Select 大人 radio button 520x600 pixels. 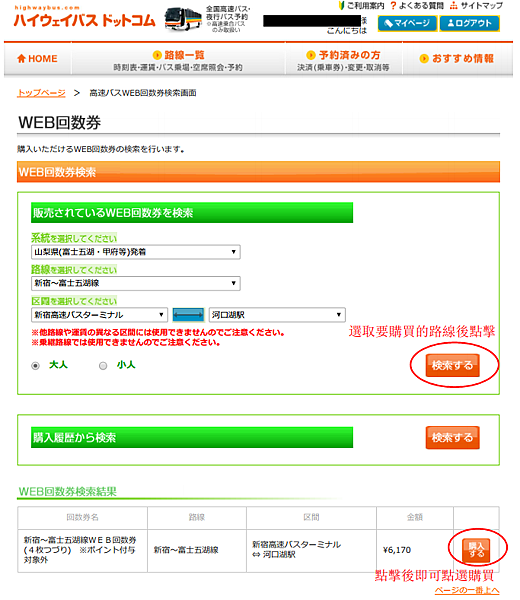click(x=36, y=366)
